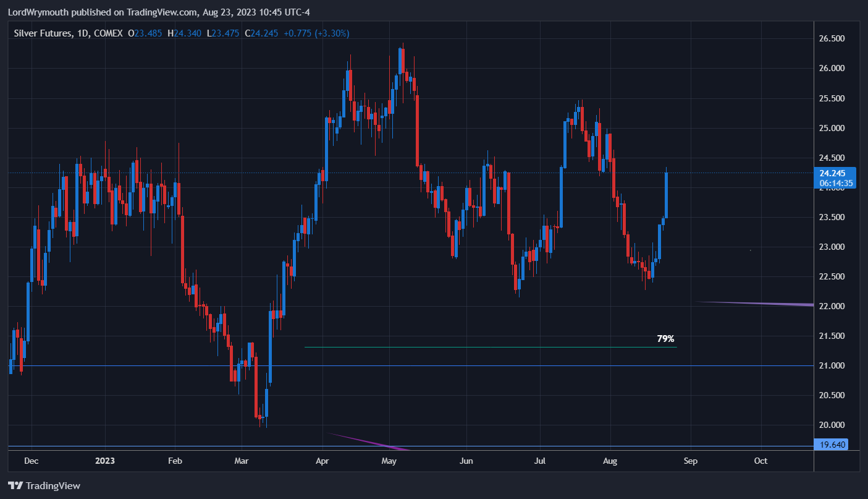Select the purple trend line near 22.000
Viewport: 868px width, 499px height.
pos(754,303)
